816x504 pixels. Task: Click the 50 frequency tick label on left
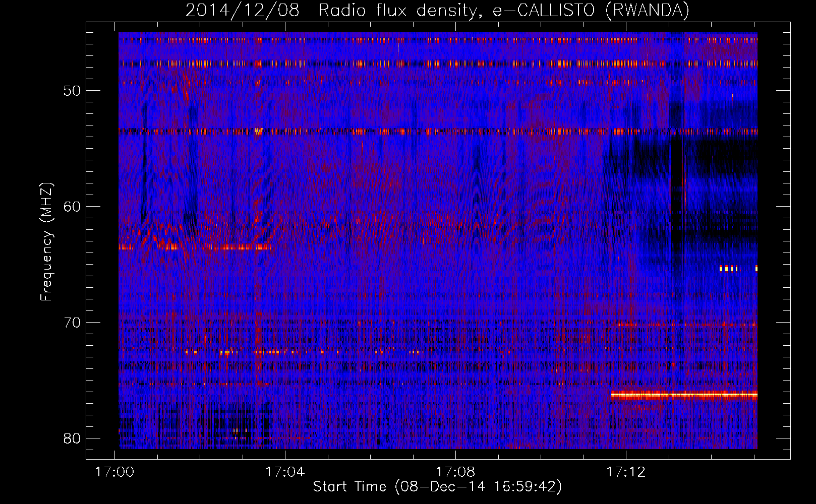click(x=73, y=91)
